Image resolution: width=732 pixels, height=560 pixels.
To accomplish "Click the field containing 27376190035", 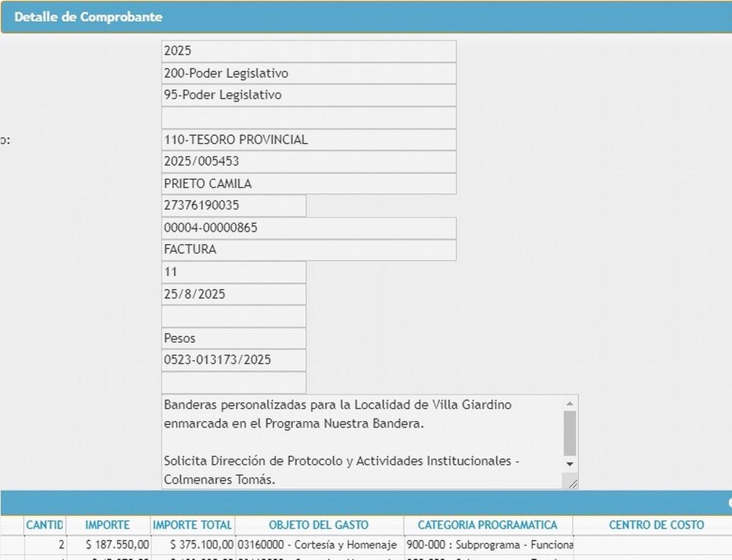I will 234,206.
